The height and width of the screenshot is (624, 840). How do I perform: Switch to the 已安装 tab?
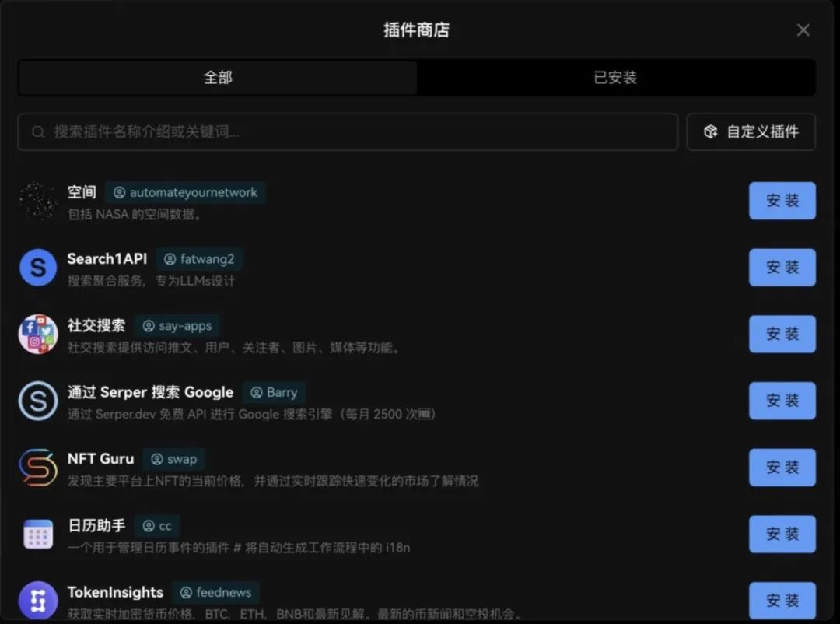tap(615, 78)
